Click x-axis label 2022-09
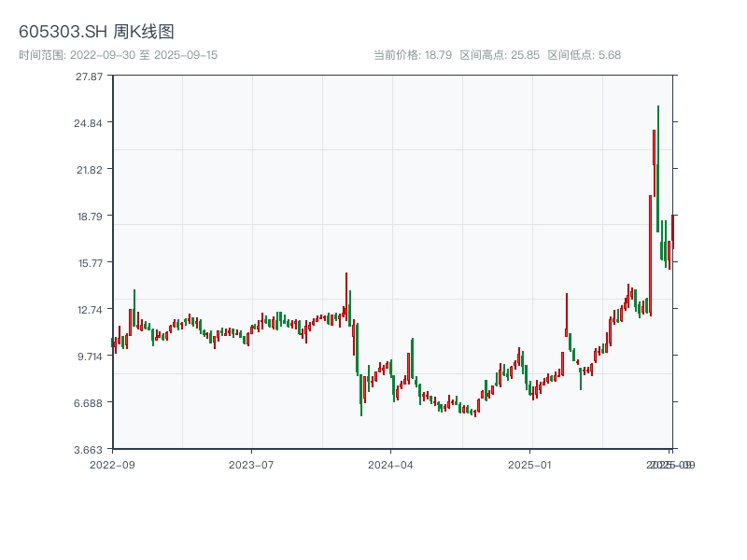The image size is (747, 560). click(112, 465)
